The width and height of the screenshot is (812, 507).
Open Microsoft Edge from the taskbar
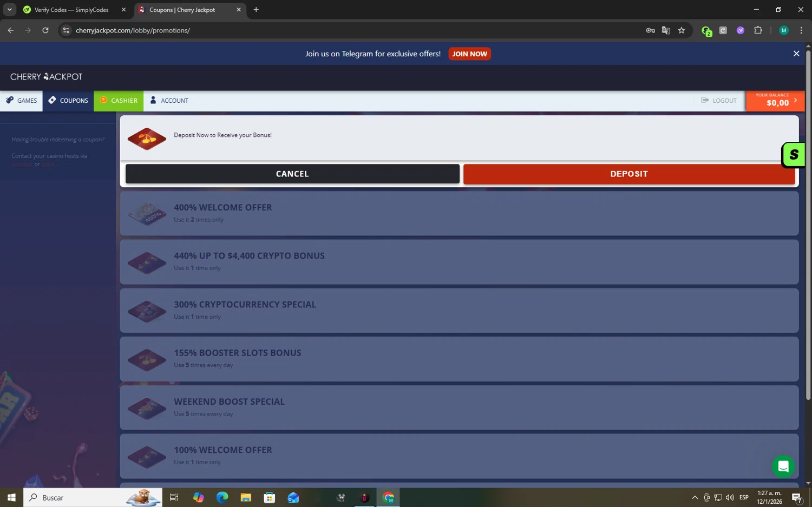point(222,497)
